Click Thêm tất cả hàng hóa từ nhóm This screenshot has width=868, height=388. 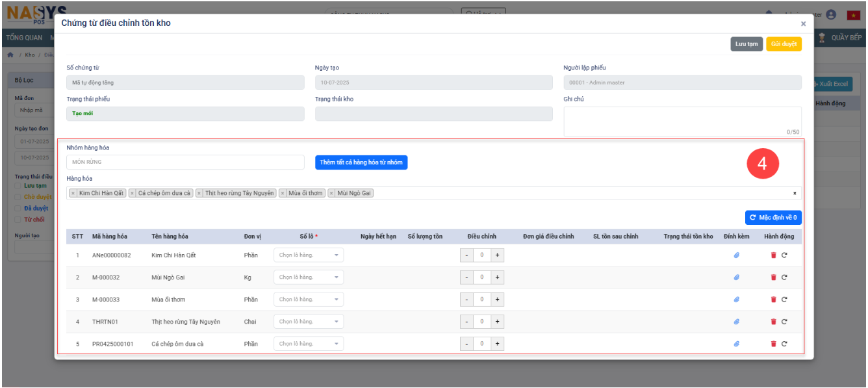pos(361,162)
